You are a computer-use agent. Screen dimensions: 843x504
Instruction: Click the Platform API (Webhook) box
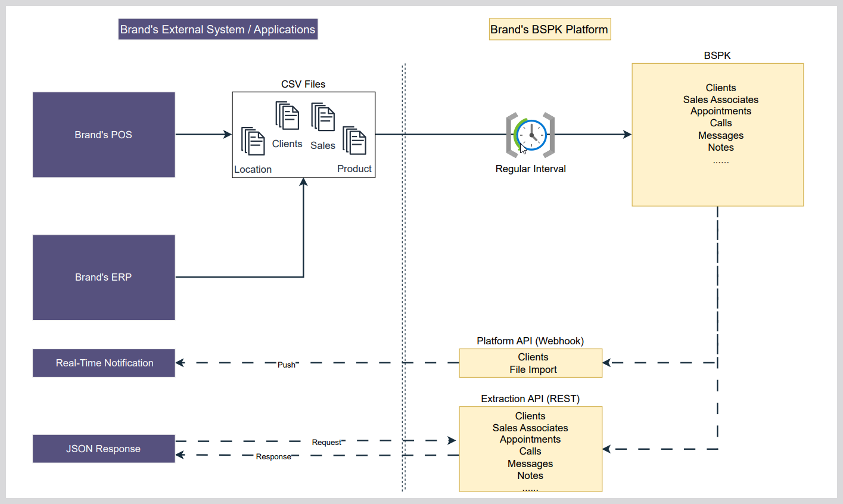click(x=530, y=363)
